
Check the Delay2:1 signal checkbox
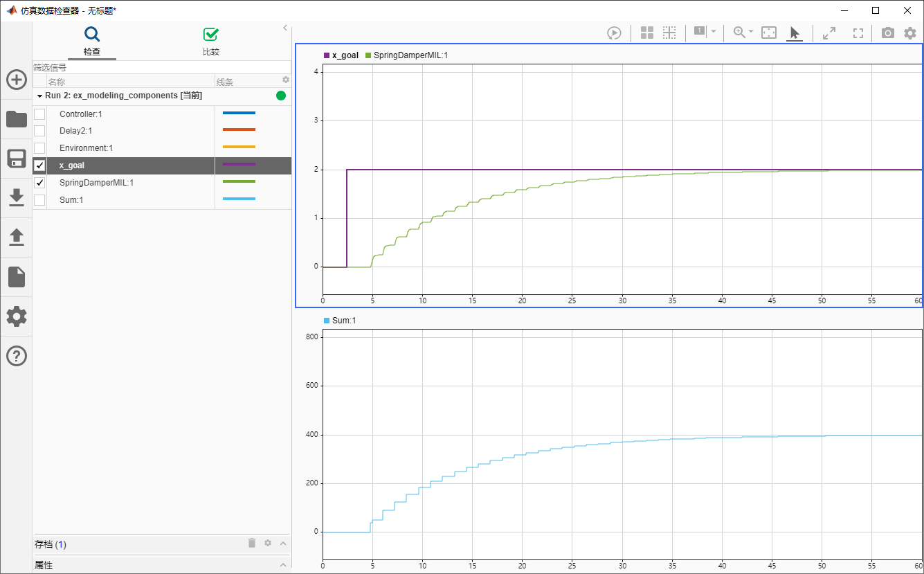[x=39, y=131]
